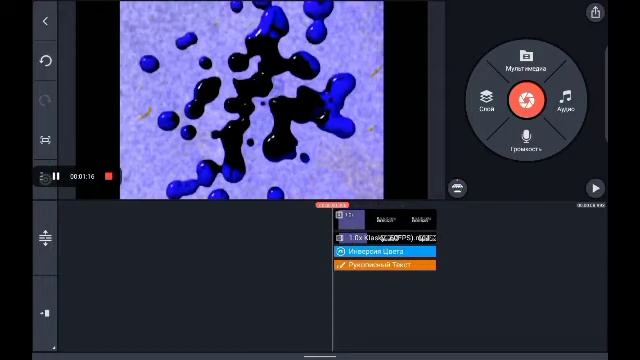640x360 pixels.
Task: Click the red playhead time marker
Action: pyautogui.click(x=332, y=205)
